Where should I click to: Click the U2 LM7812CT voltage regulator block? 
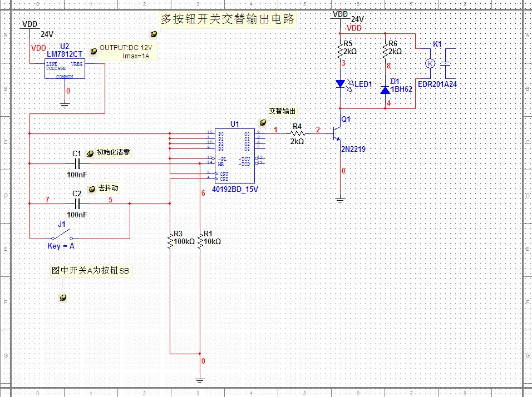pyautogui.click(x=65, y=69)
